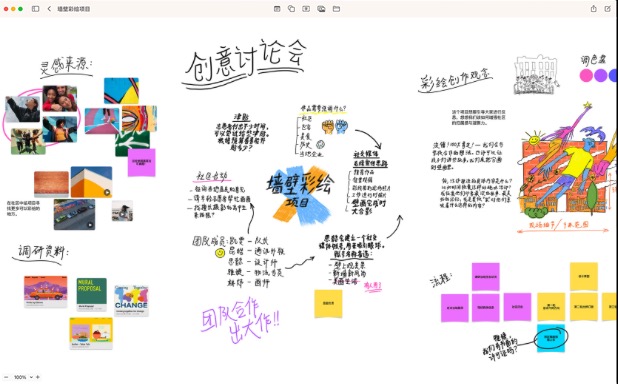Click the board title 墙壁彩绘项目

pyautogui.click(x=74, y=9)
